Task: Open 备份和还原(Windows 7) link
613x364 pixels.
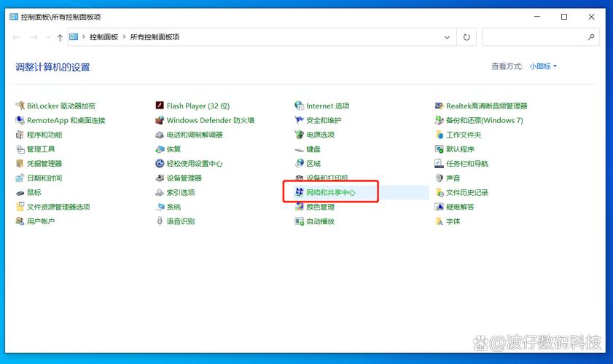Action: 485,120
